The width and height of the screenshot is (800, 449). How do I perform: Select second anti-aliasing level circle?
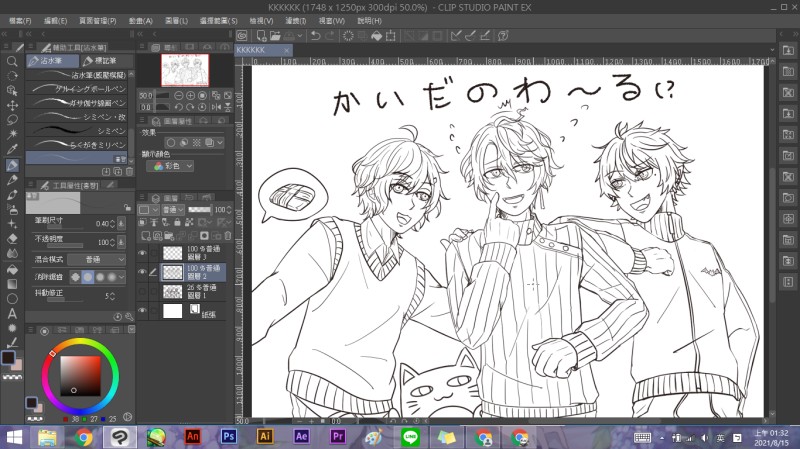[x=88, y=277]
